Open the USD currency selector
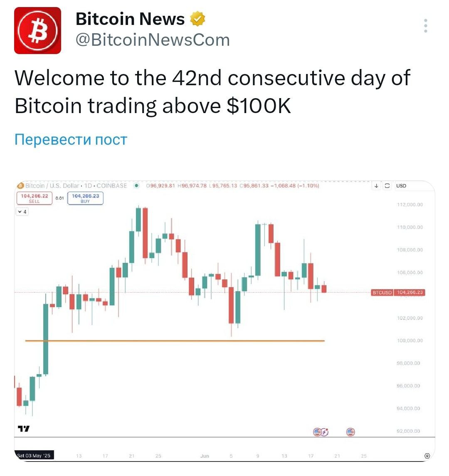Screen dimensions: 449x476 401,186
